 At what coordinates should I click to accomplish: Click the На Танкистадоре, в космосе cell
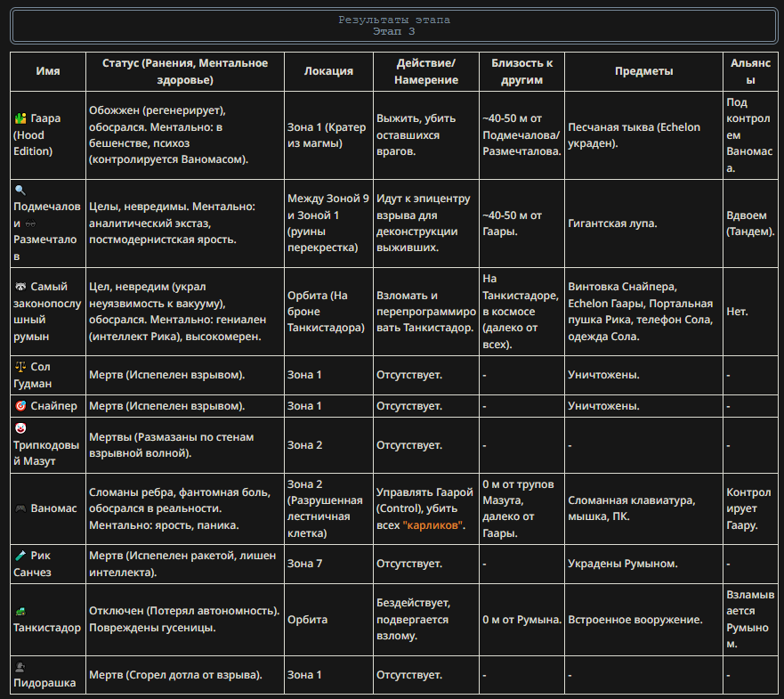coord(521,312)
